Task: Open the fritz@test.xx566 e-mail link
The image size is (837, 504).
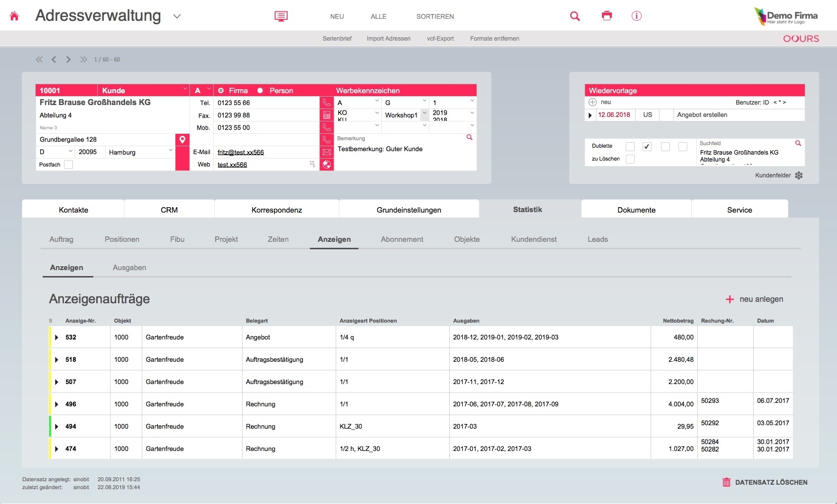Action: pyautogui.click(x=240, y=152)
